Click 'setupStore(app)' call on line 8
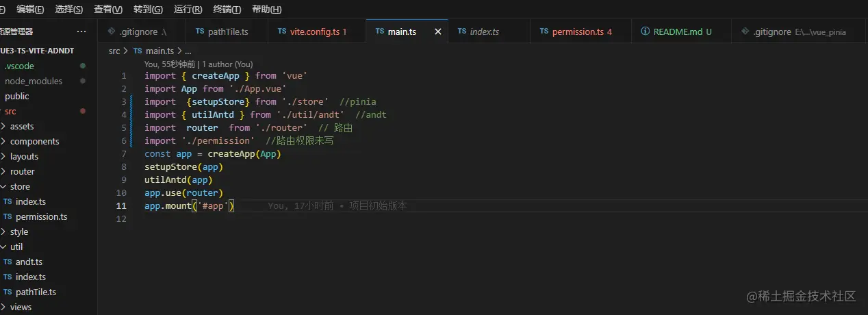 [184, 166]
